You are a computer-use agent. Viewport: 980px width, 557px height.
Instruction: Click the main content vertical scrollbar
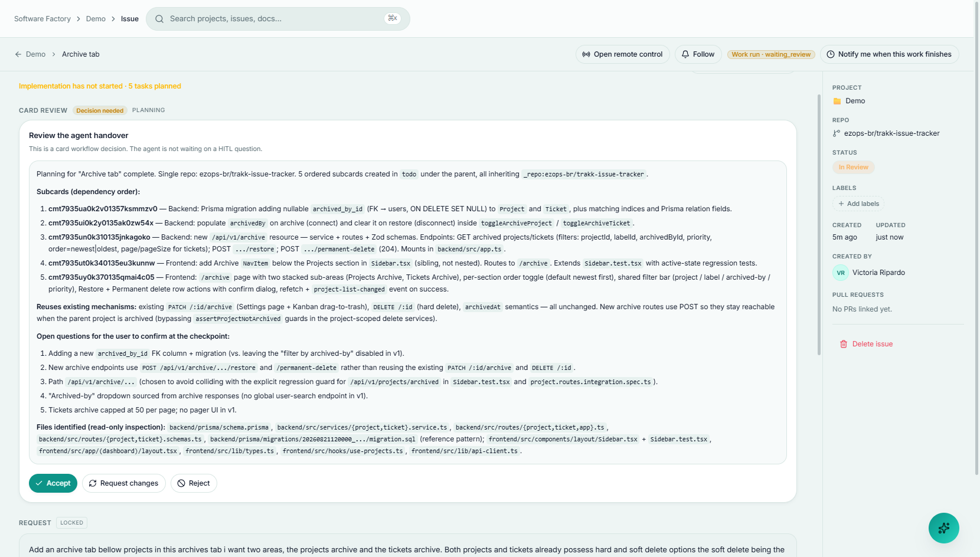[819, 224]
